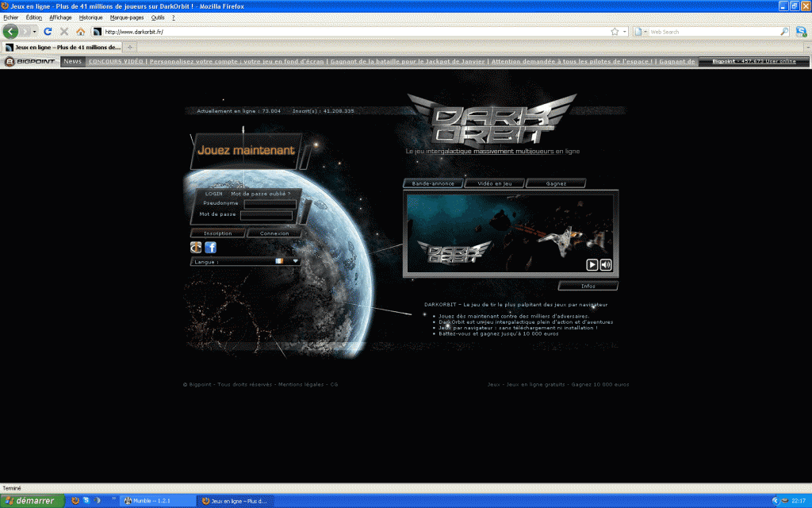Click the stop loading X icon
The height and width of the screenshot is (508, 812).
point(64,32)
